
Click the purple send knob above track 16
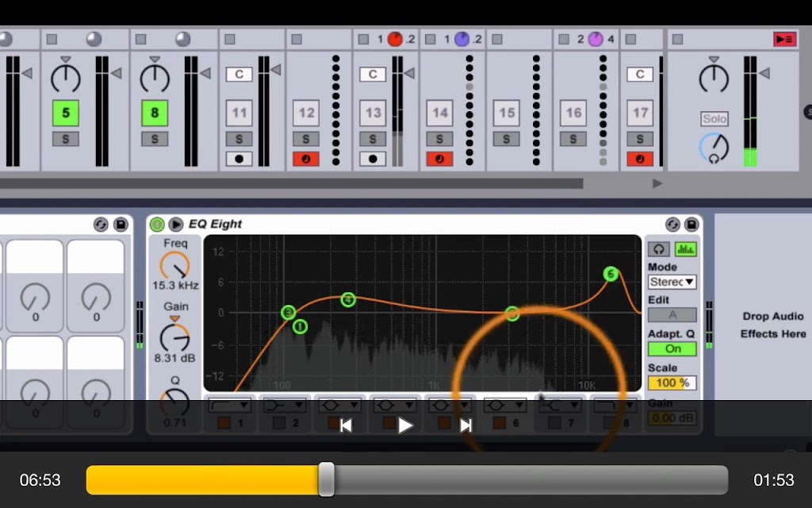point(596,39)
